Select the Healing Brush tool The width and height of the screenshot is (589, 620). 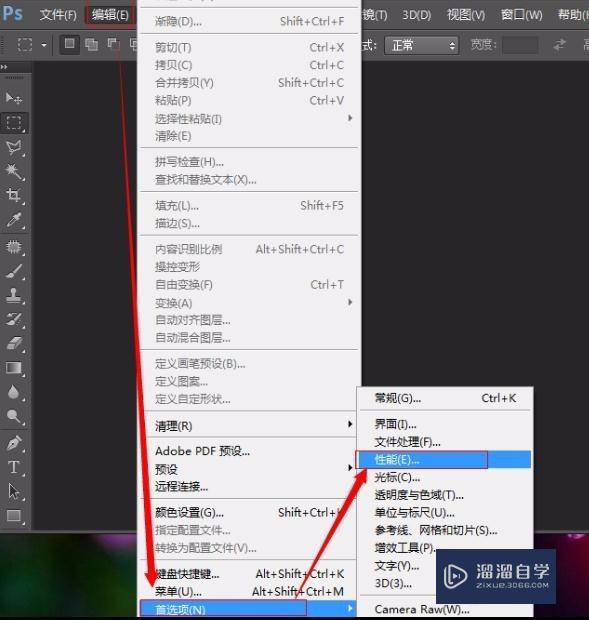(14, 247)
